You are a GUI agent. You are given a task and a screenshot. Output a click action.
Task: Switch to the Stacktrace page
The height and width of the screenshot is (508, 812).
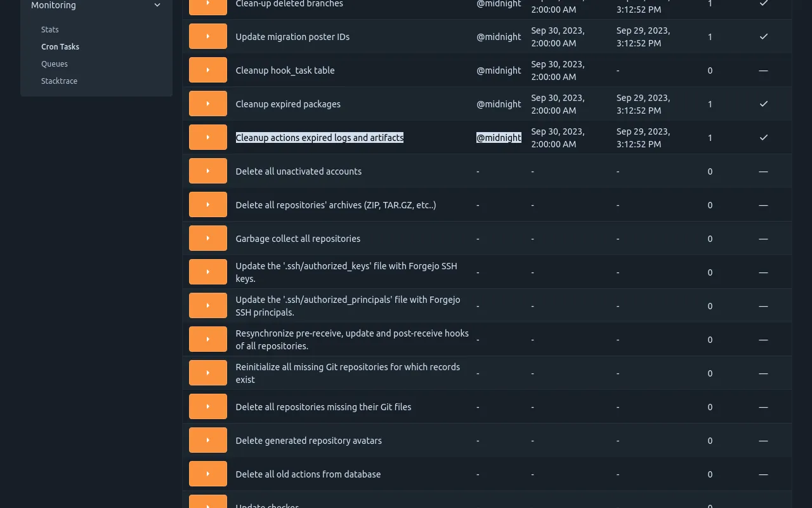point(59,81)
